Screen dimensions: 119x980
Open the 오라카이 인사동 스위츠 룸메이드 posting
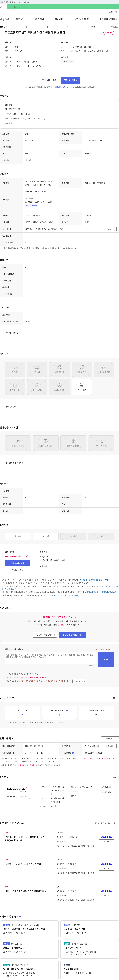point(25,891)
